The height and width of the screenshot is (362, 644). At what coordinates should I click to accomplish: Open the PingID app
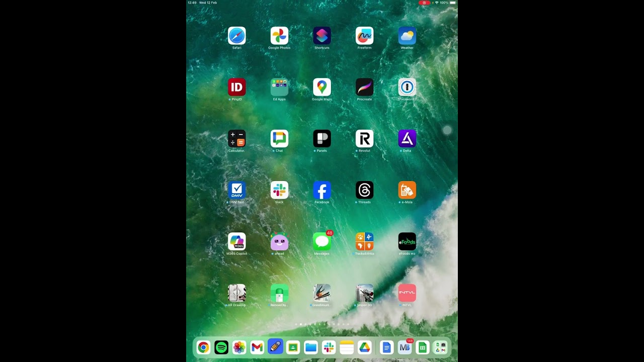236,87
